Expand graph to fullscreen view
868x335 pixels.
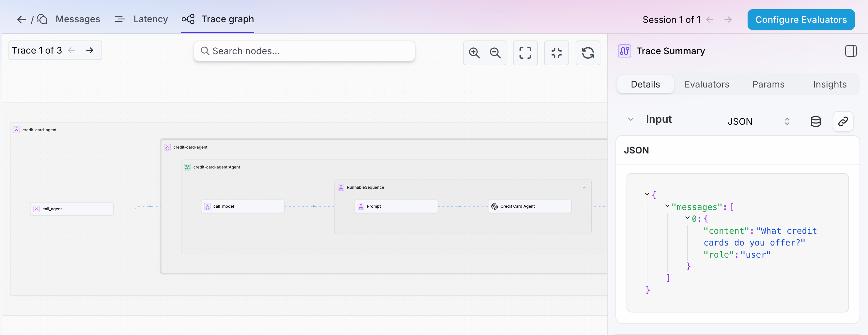point(525,53)
